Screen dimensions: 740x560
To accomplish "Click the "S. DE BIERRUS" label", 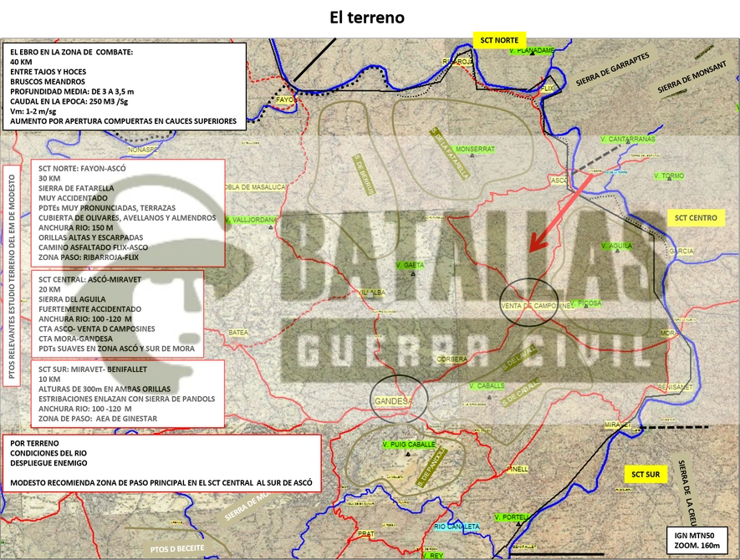I will point(364,175).
